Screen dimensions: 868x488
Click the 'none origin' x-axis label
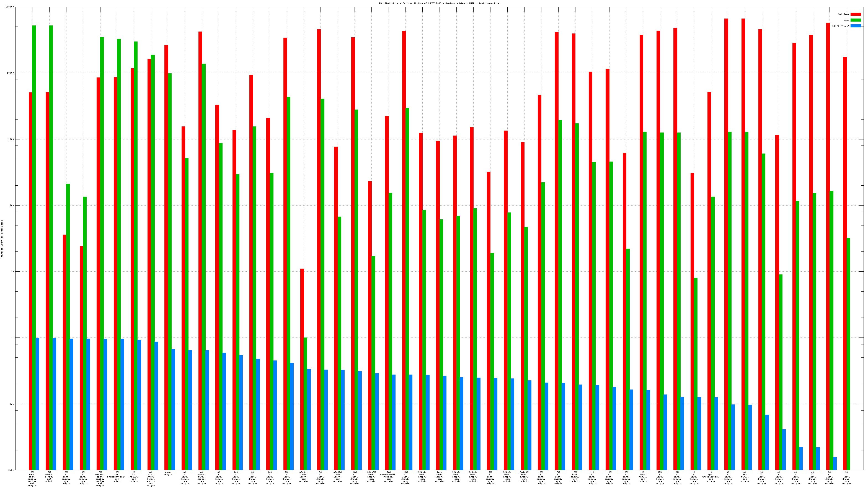pyautogui.click(x=168, y=474)
